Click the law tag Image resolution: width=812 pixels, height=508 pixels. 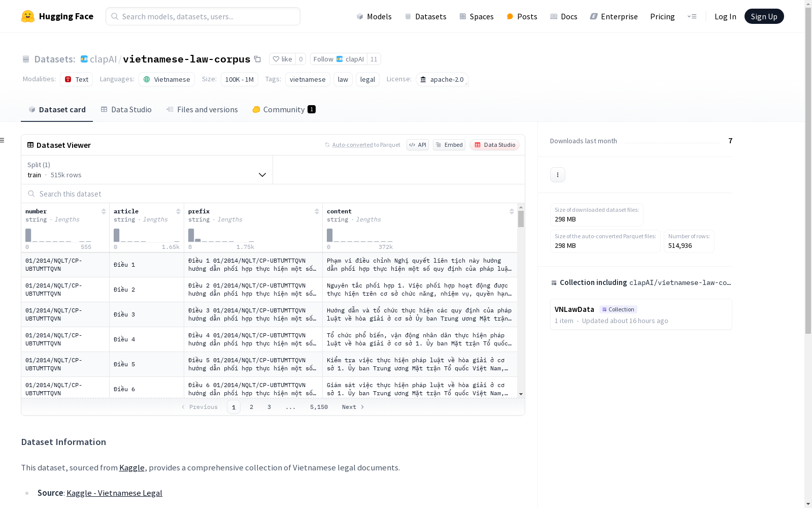click(x=343, y=79)
